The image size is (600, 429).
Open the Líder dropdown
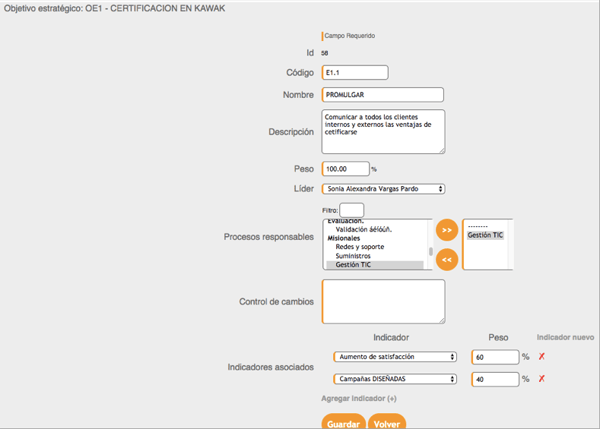pos(383,188)
